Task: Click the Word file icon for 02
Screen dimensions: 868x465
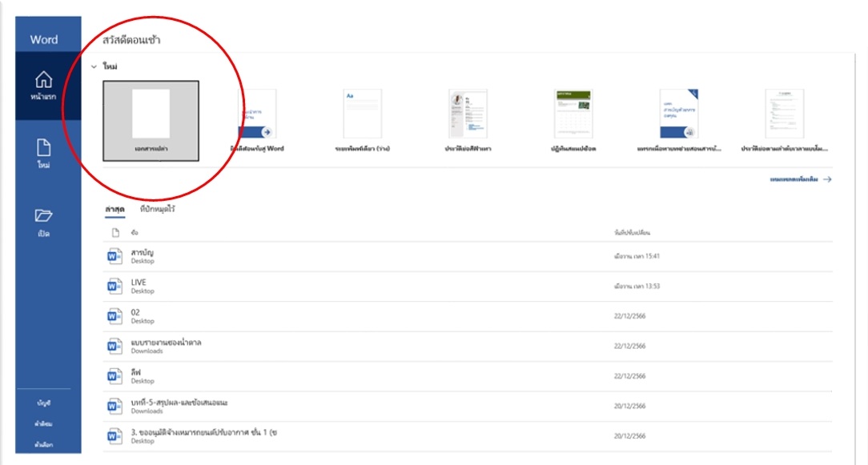Action: pos(115,316)
